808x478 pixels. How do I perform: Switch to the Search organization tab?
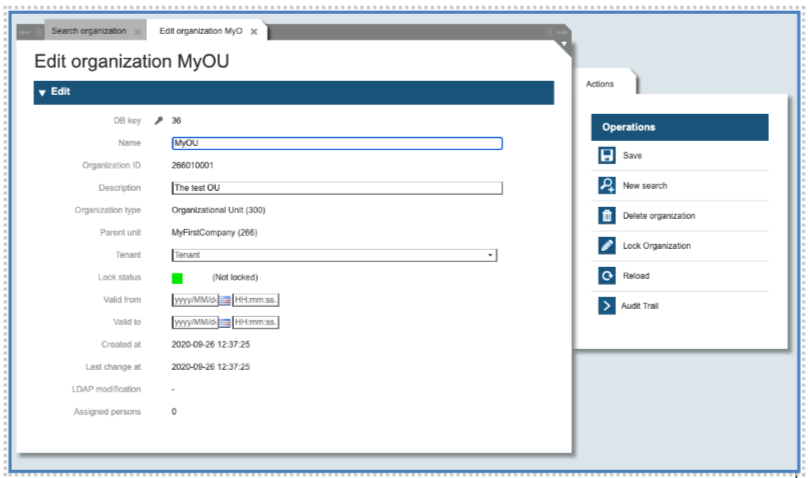tap(91, 31)
